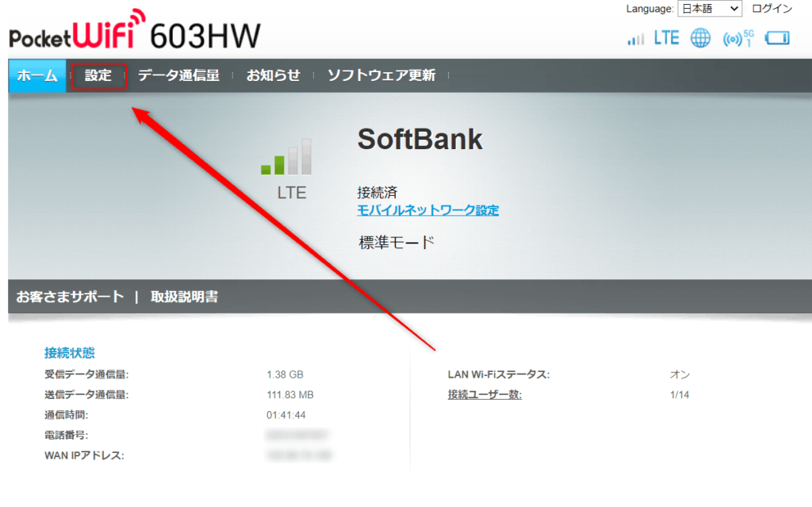Screen dimensions: 812x507
Task: Click the WAN IPアドレス label
Action: [x=84, y=455]
